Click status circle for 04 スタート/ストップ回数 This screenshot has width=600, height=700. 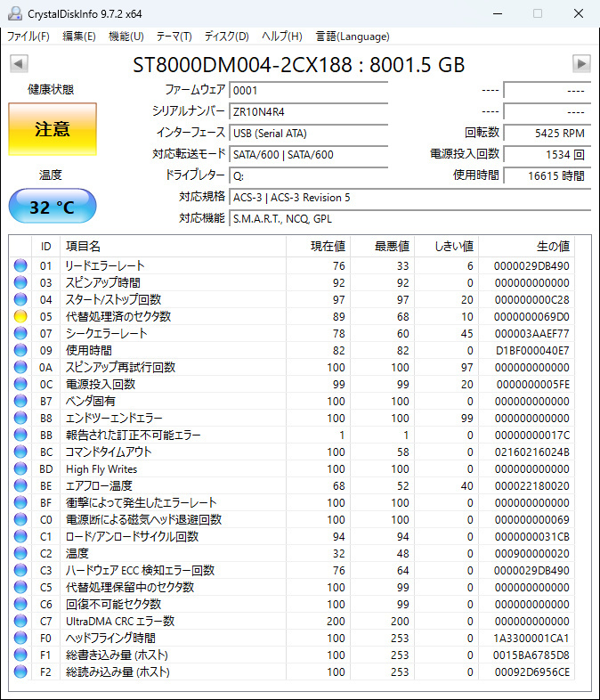tap(20, 299)
